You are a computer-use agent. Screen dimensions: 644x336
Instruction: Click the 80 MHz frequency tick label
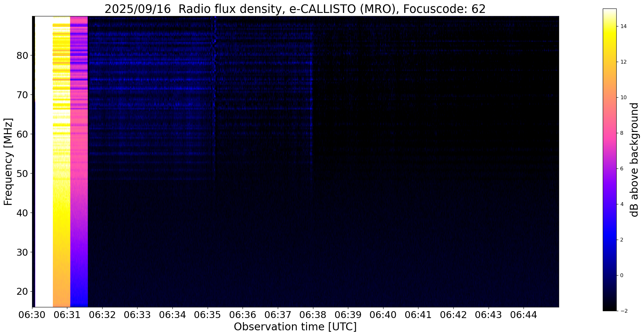click(x=22, y=55)
